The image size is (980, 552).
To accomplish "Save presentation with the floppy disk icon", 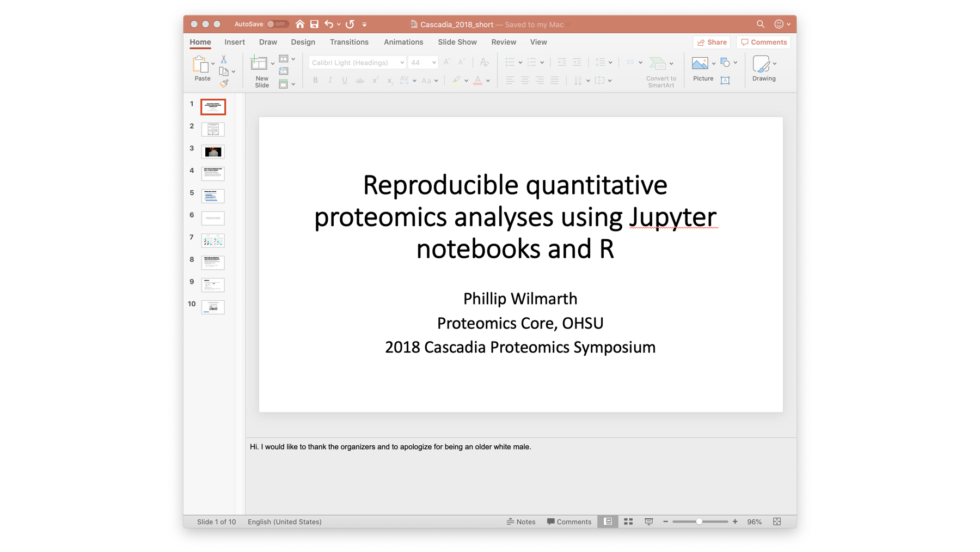I will (314, 24).
